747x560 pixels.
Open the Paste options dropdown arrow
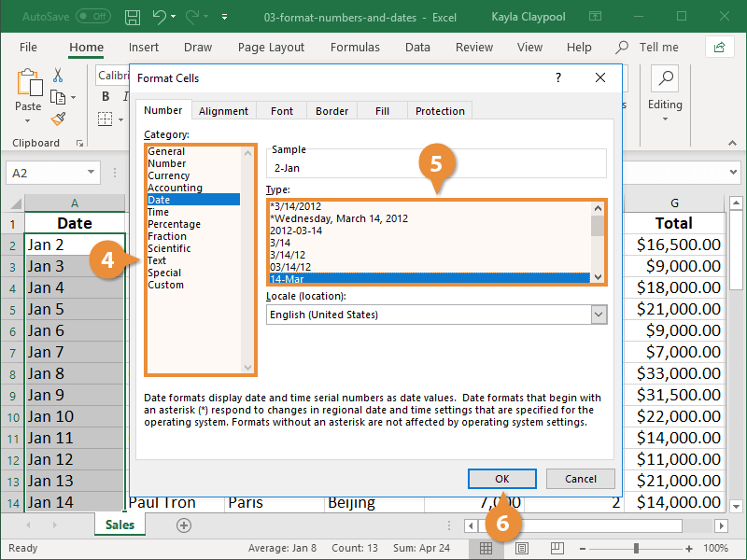(x=28, y=120)
